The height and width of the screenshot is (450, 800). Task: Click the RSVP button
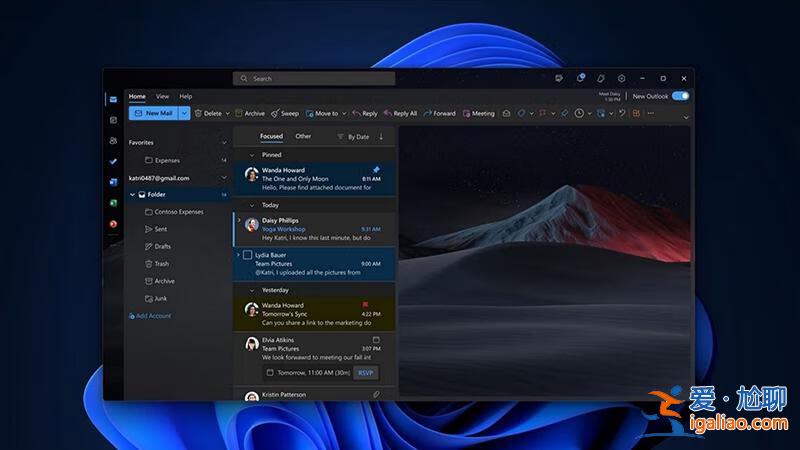point(365,373)
